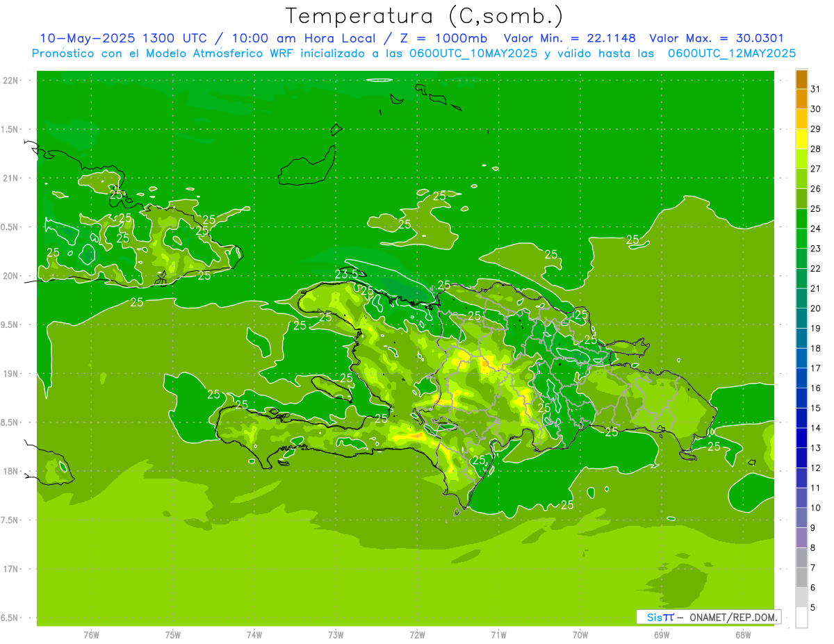This screenshot has width=834, height=644.
Task: Click the 'Valor Min. = 22.1148' value
Action: click(569, 38)
